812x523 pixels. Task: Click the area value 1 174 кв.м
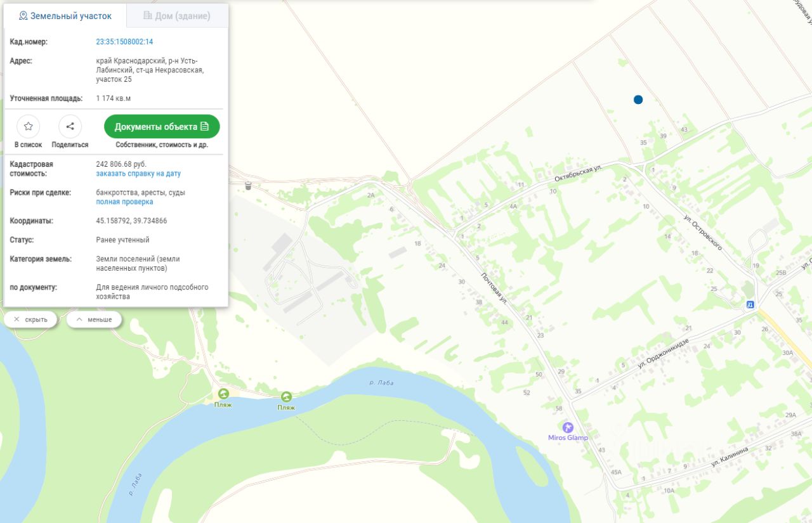113,99
